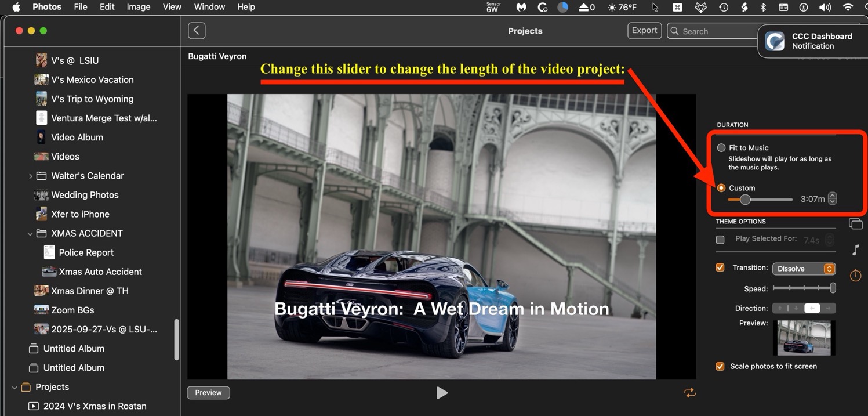Click the Xfer to iPhone album icon

41,214
